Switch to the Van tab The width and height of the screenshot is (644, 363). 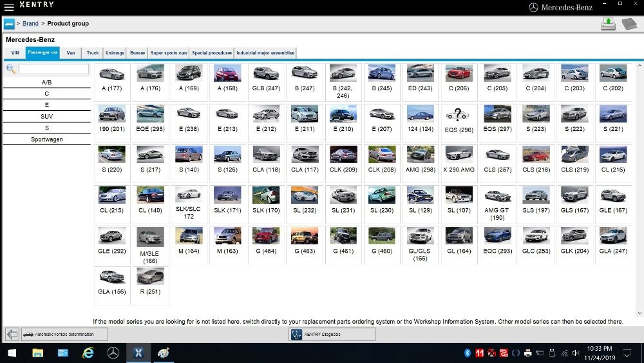click(x=70, y=53)
